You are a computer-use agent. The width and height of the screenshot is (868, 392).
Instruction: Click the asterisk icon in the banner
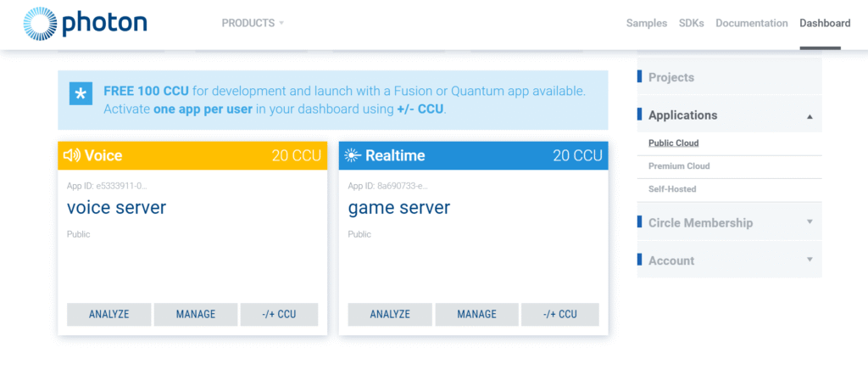pos(81,95)
